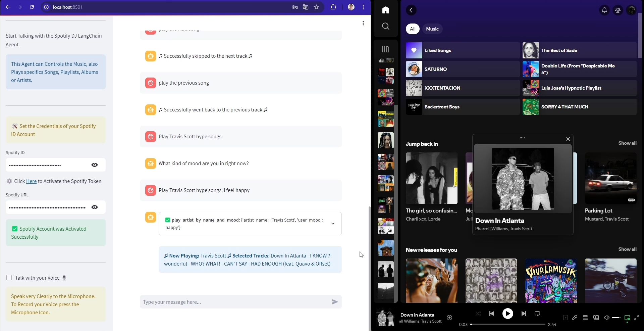Go back in Spotify navigation
The height and width of the screenshot is (331, 644).
(411, 10)
